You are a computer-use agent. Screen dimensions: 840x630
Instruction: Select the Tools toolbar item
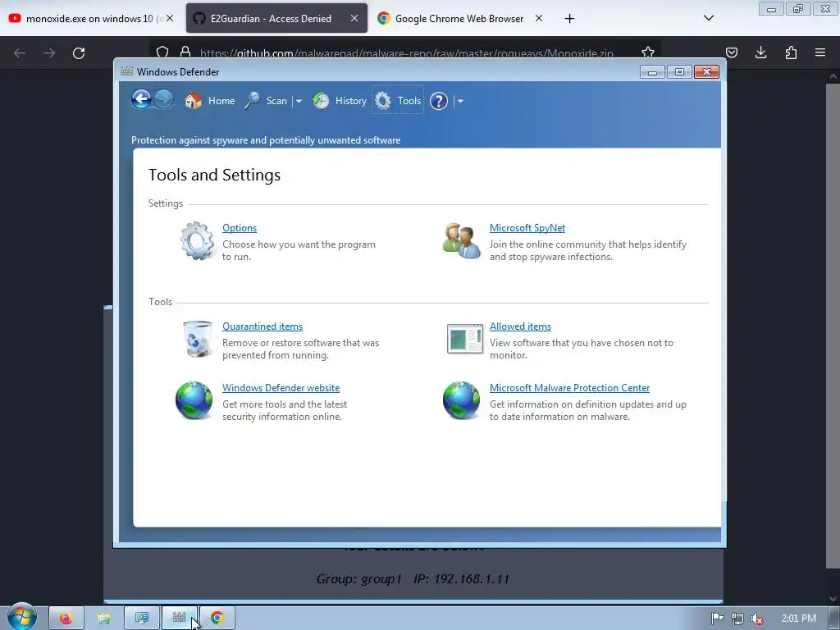(398, 101)
